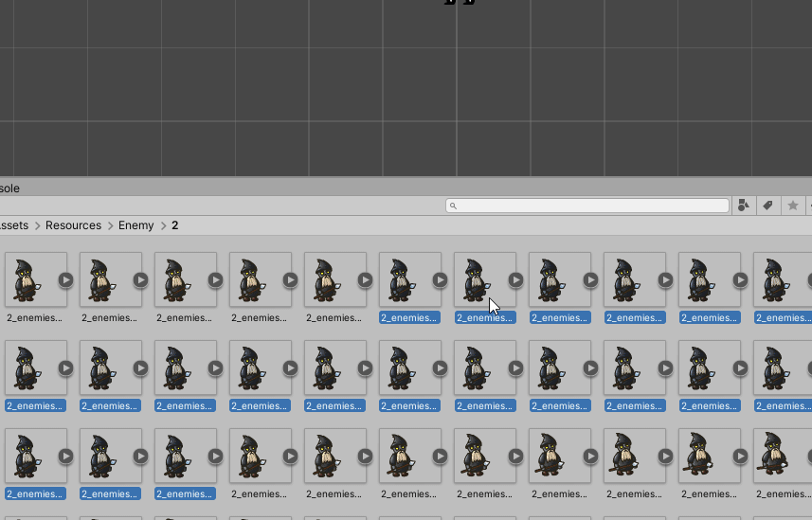Click the fifth asset name label in top row
Screen dimensions: 812x520
(x=334, y=317)
